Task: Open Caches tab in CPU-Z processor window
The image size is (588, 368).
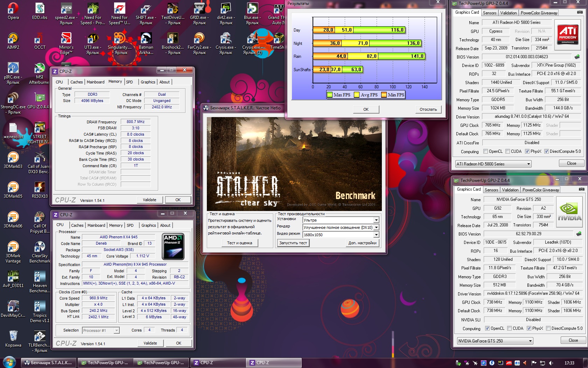Action: 77,225
